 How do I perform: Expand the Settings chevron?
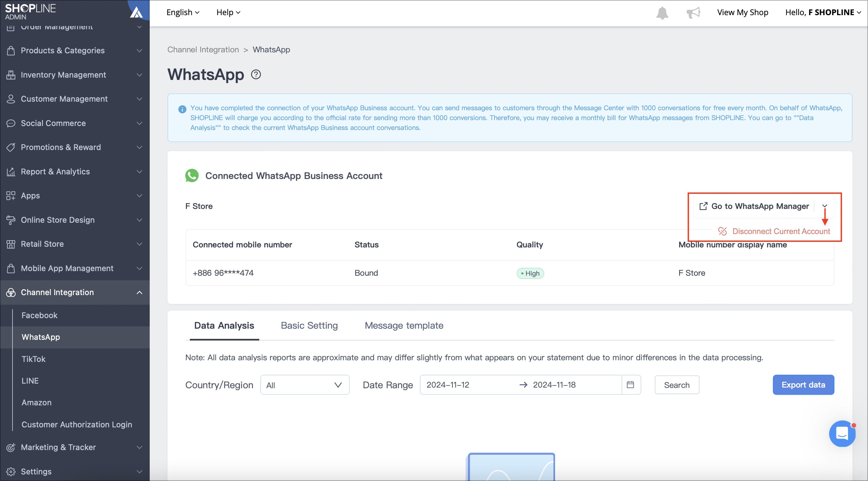[x=139, y=471]
